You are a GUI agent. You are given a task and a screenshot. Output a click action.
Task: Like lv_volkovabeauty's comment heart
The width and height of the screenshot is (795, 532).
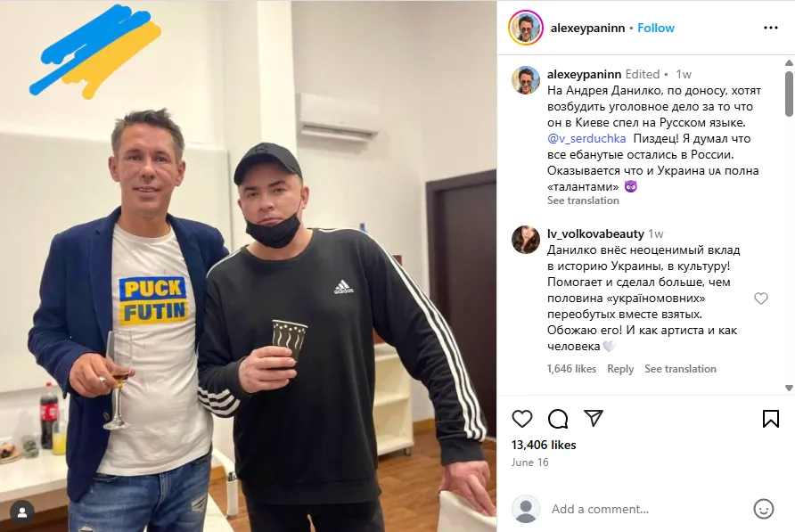[761, 299]
